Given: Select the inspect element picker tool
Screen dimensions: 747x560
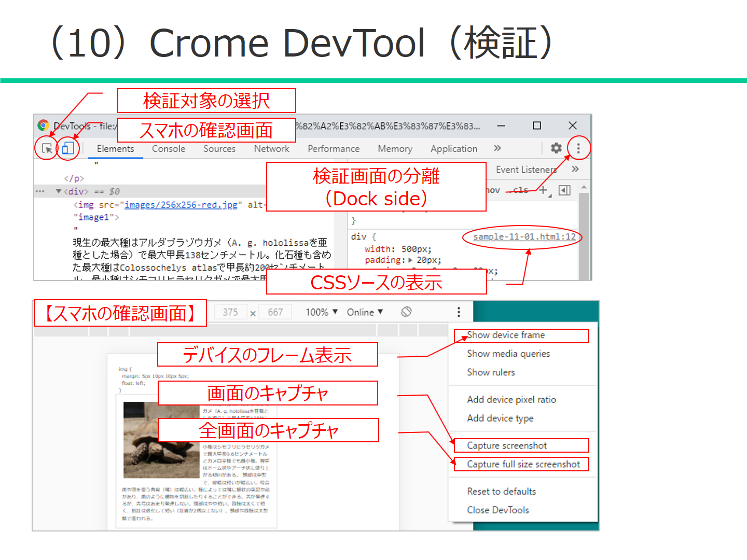Looking at the screenshot, I should tap(46, 148).
